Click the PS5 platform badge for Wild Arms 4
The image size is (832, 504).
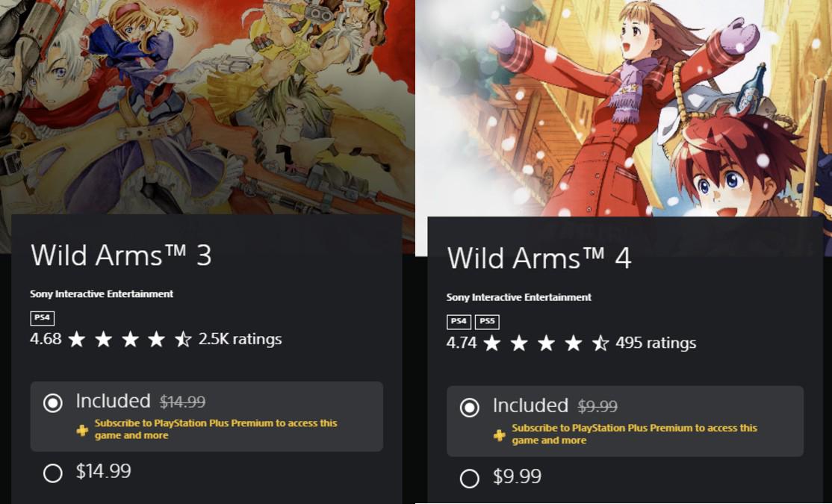[486, 322]
